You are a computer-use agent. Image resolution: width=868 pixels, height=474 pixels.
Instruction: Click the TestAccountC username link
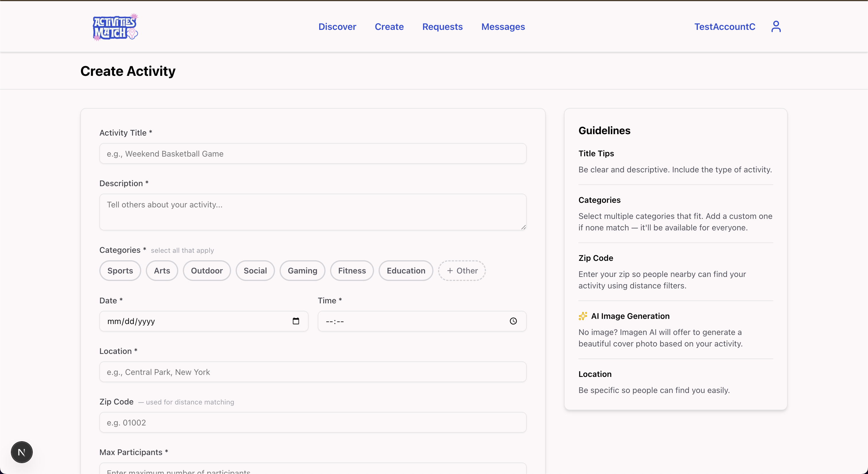(724, 27)
